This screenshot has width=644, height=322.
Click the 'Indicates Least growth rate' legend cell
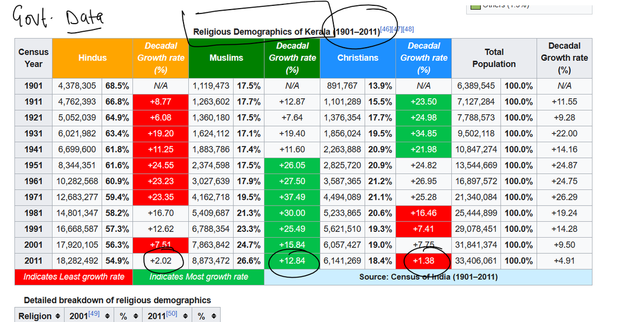pyautogui.click(x=74, y=277)
